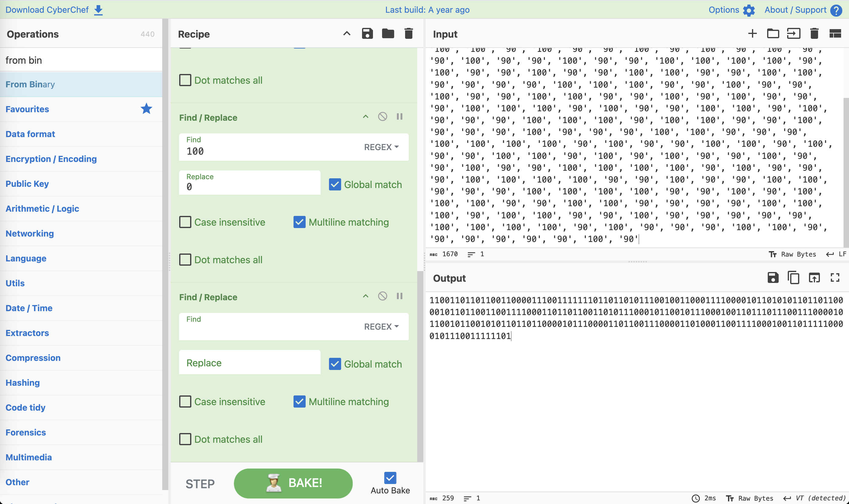Add new input tab plus icon

click(x=752, y=34)
